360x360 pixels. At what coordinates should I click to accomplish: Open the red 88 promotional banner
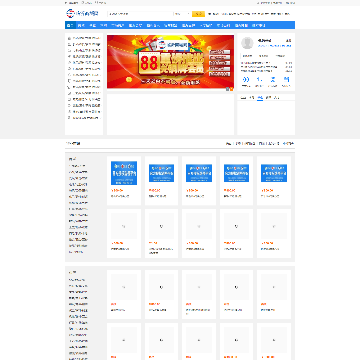point(170,62)
